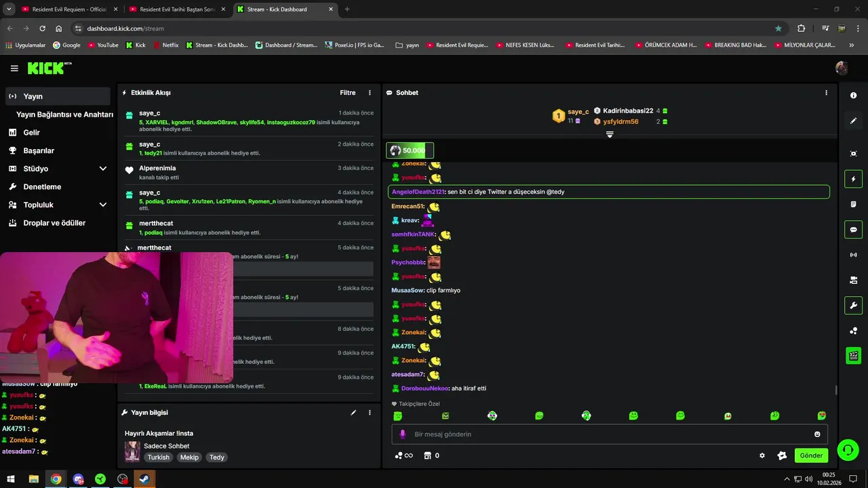Image resolution: width=868 pixels, height=488 pixels.
Task: Open the emoji picker in chat input
Action: pos(817,434)
